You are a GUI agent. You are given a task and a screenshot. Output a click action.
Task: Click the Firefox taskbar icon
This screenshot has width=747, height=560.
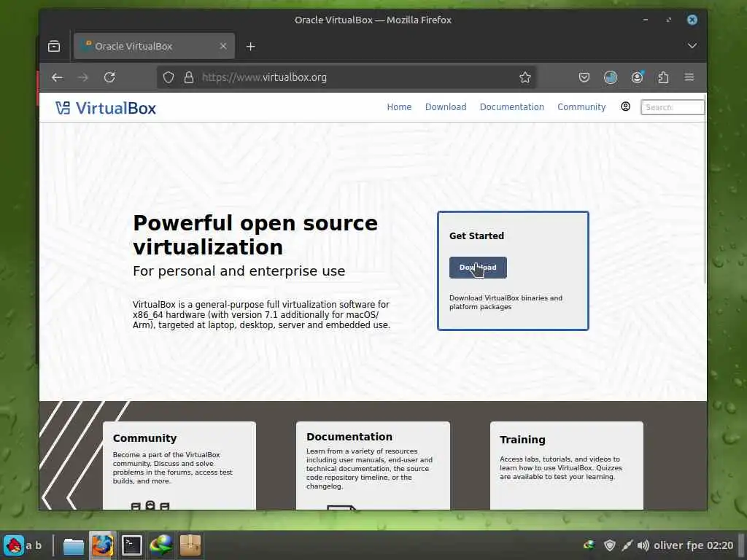click(x=102, y=545)
